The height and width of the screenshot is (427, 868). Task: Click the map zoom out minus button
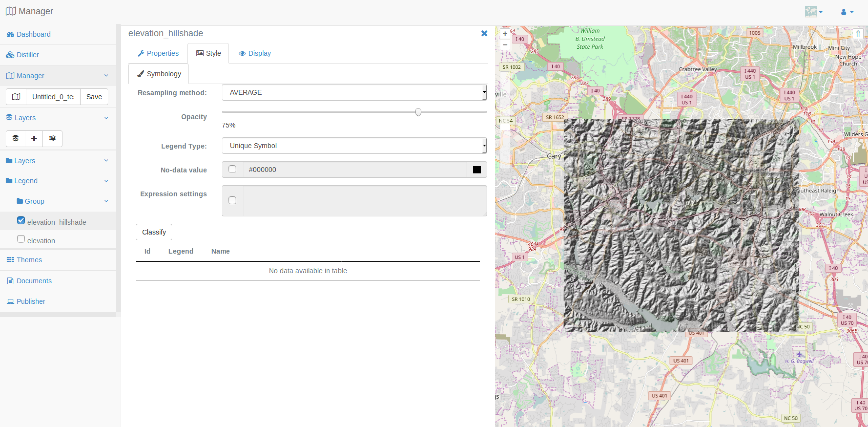505,45
